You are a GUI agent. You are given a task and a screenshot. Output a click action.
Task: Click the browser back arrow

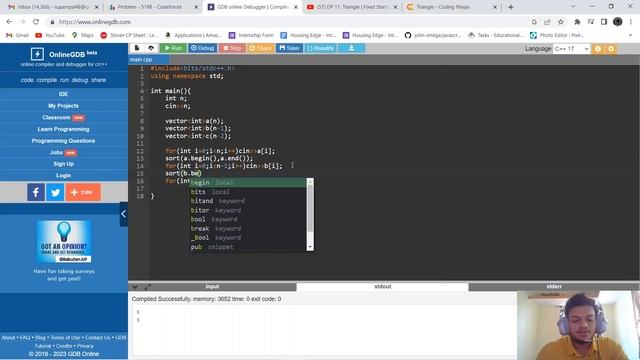click(x=9, y=22)
